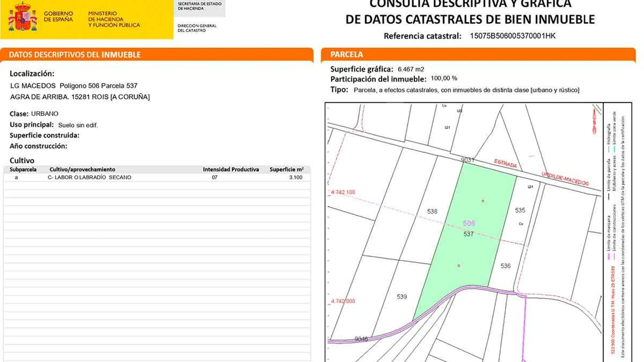Image resolution: width=644 pixels, height=362 pixels.
Task: Click the Dirección General del Catastro logo
Action: tap(197, 28)
